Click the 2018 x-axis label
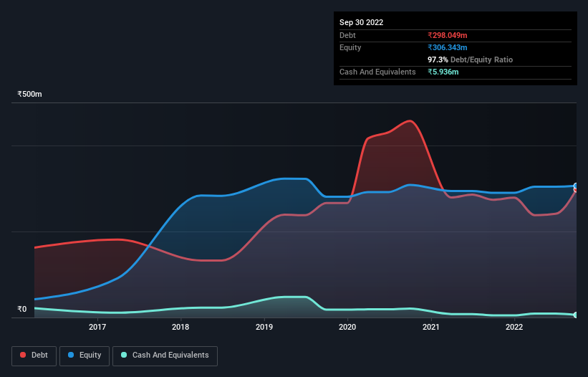588x377 pixels. [180, 327]
